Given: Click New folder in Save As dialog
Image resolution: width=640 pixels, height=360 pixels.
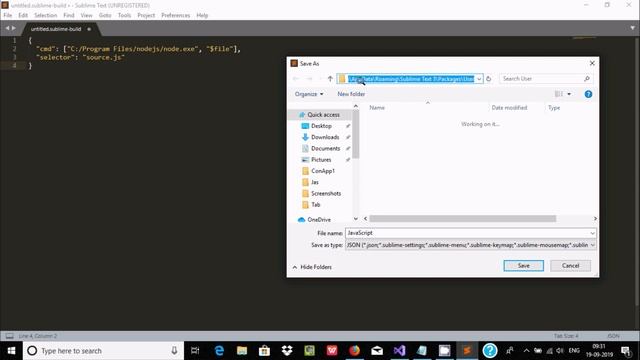Looking at the screenshot, I should pyautogui.click(x=351, y=94).
